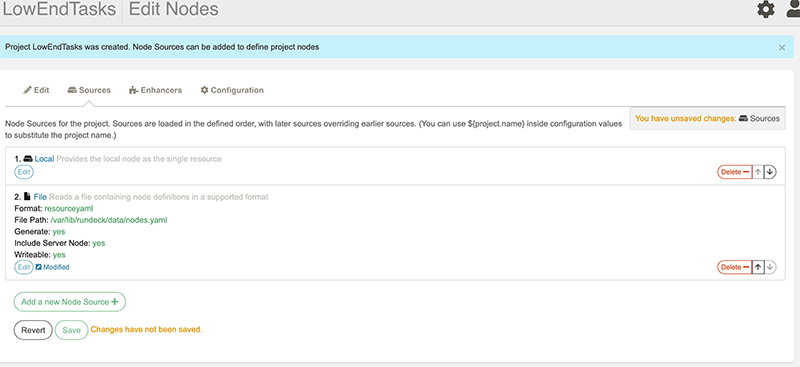Move Local source down arrow
Image resolution: width=800 pixels, height=367 pixels.
point(770,172)
